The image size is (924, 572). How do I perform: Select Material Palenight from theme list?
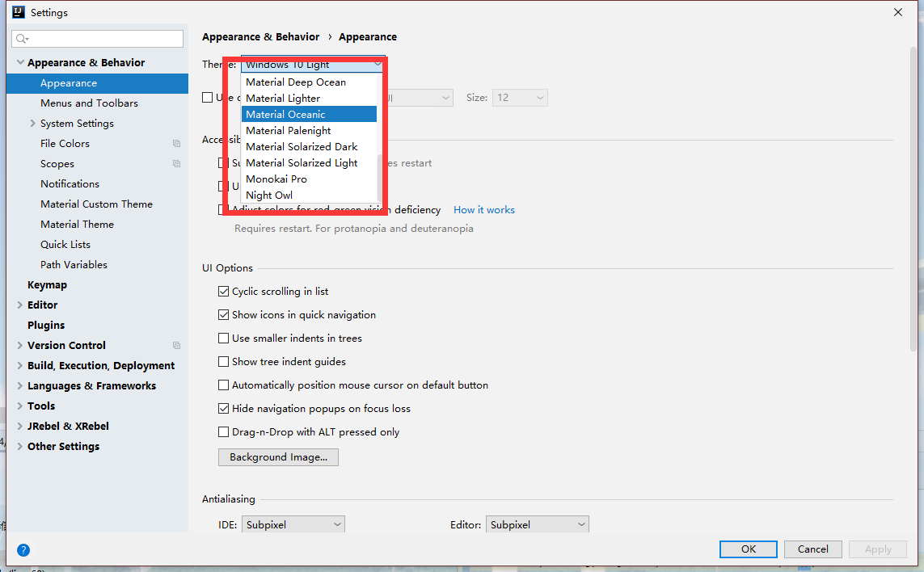(x=289, y=131)
